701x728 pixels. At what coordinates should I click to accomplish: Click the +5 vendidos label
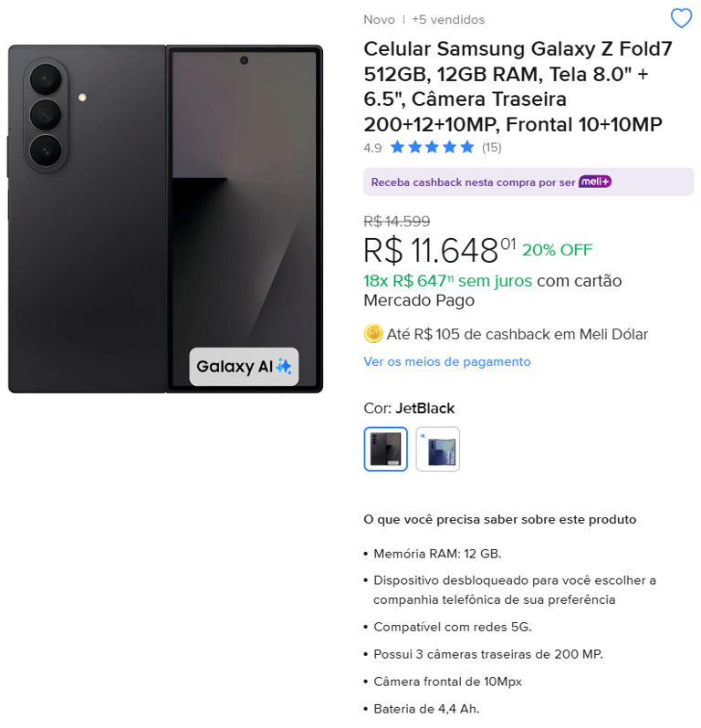[448, 19]
